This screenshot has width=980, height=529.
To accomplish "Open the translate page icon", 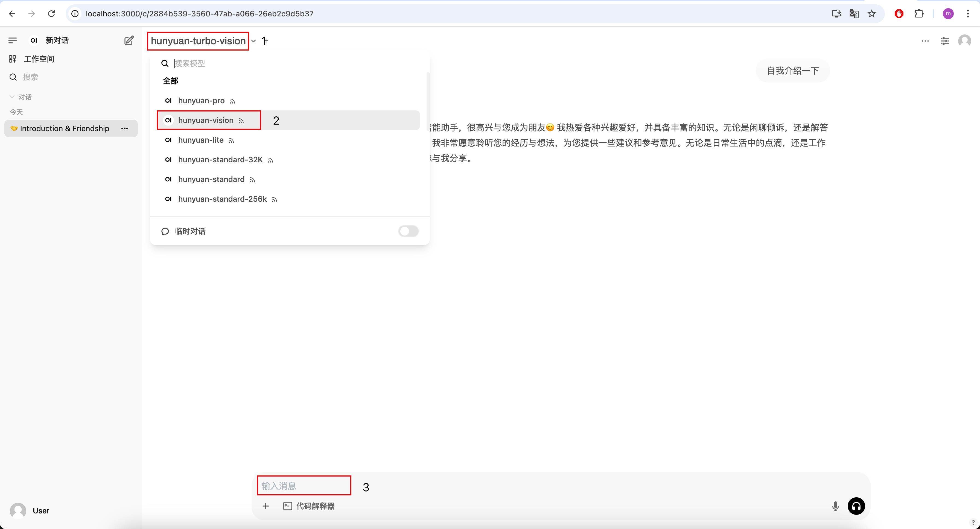I will (x=854, y=14).
